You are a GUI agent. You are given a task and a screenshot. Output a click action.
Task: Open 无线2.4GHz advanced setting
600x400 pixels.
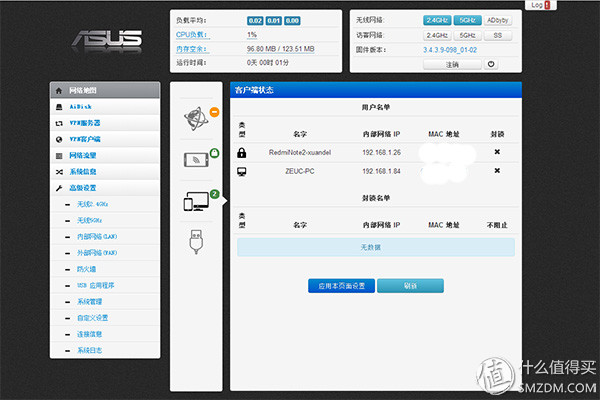(92, 204)
